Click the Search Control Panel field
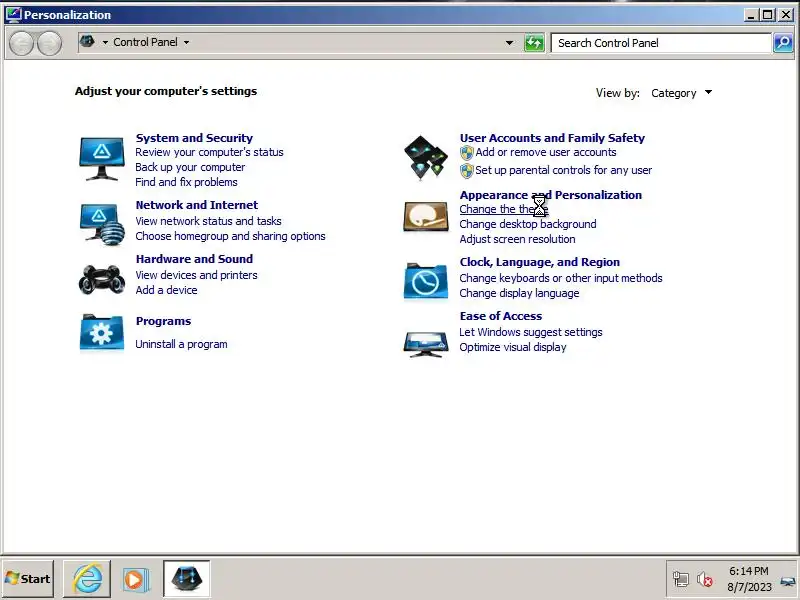Viewport: 800px width, 600px height. pyautogui.click(x=661, y=43)
